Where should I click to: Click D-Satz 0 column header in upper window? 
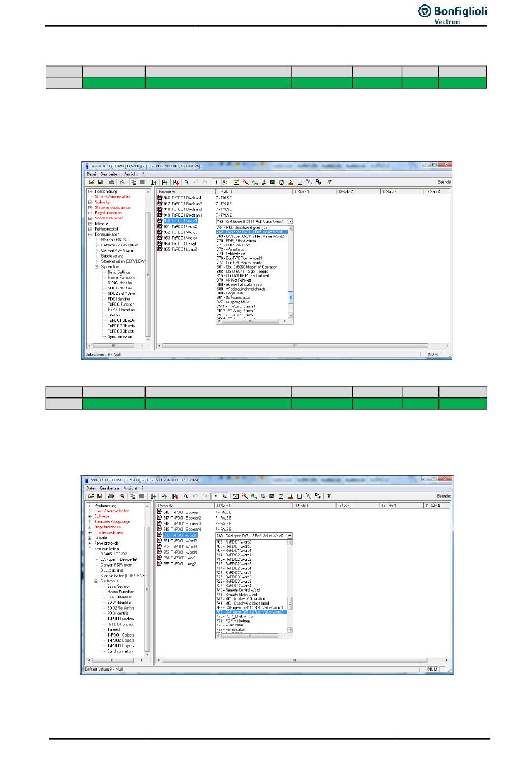pos(255,191)
